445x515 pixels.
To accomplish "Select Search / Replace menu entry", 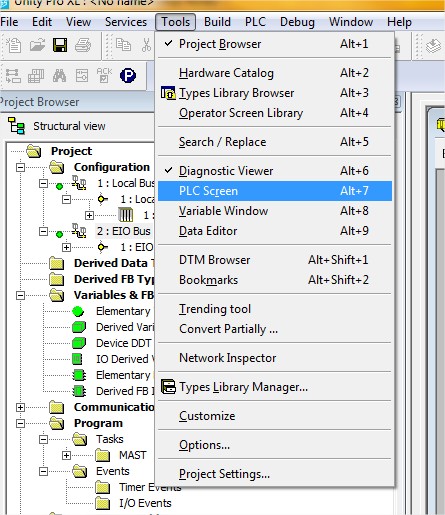I will click(275, 142).
